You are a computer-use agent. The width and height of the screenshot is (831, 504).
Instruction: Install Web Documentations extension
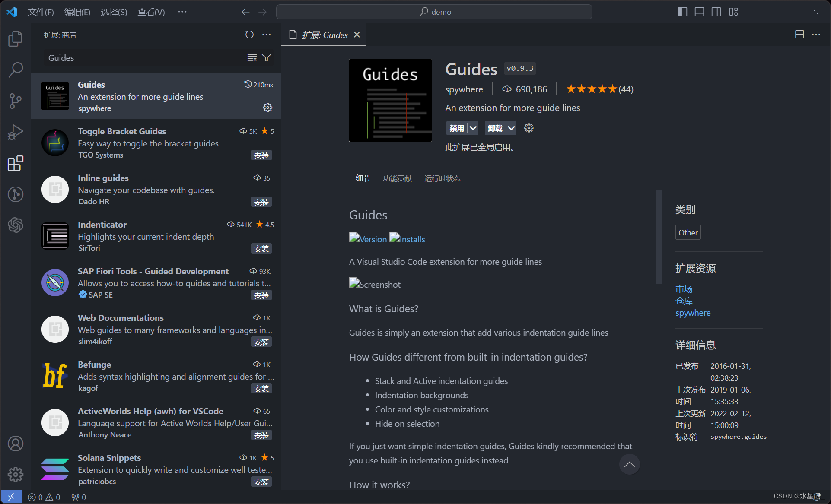tap(261, 342)
